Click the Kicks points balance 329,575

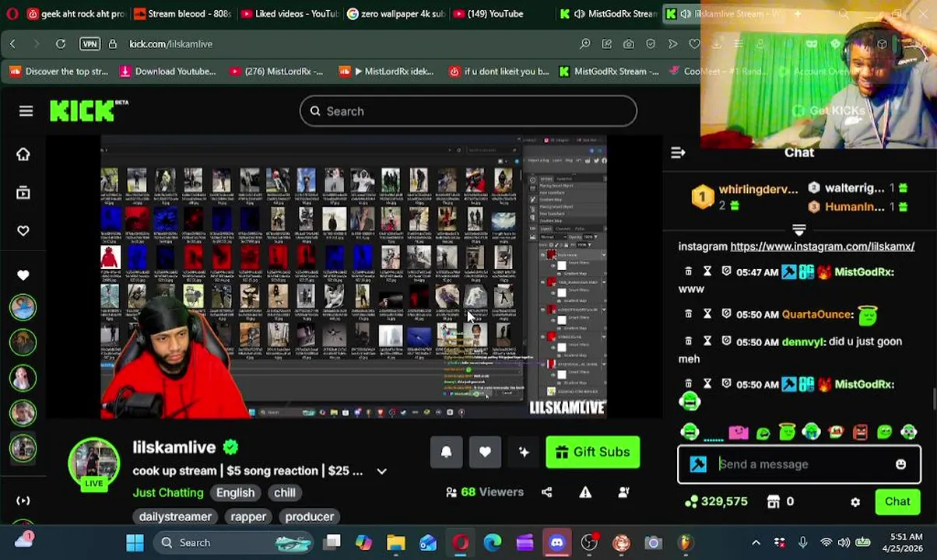tap(716, 502)
